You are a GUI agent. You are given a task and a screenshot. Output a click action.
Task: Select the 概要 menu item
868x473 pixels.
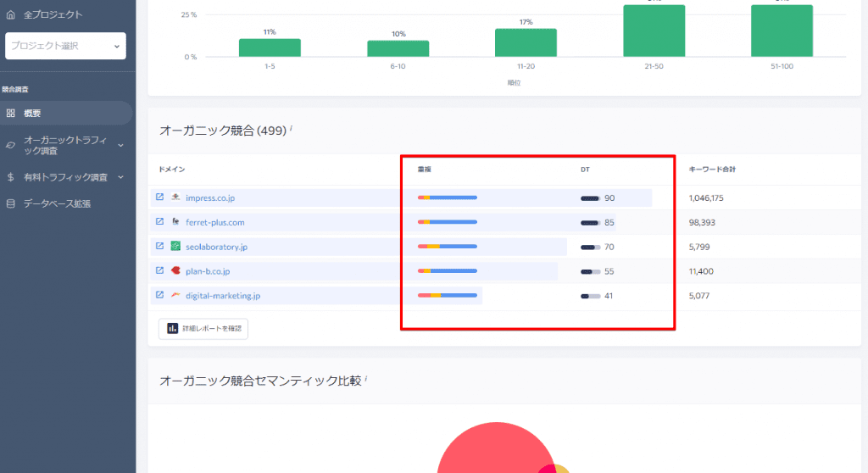66,113
